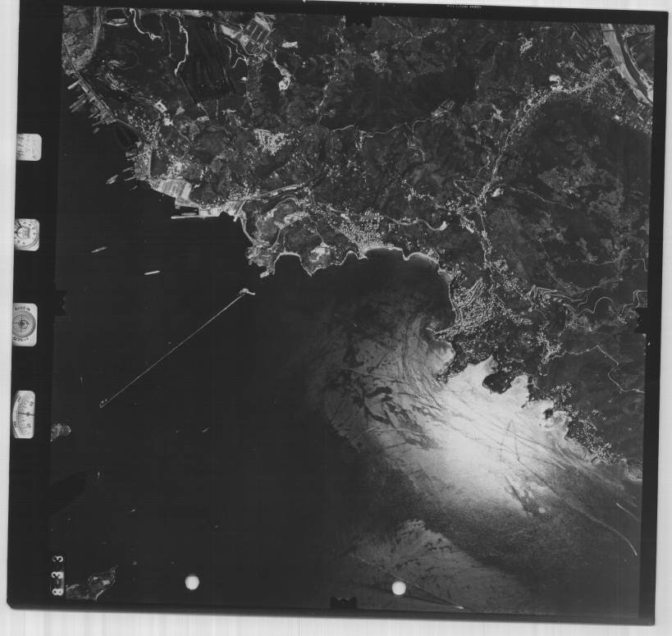Click the handwritten data card in the margin
Screen dimensions: 672x636
(28, 146)
